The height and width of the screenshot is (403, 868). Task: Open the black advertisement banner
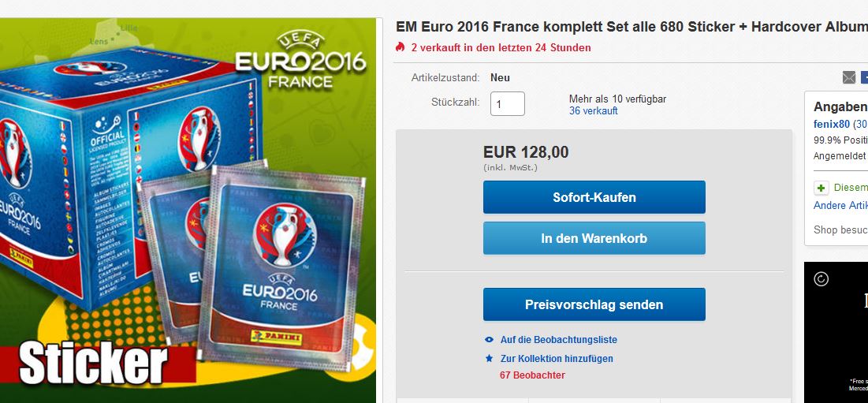[836, 332]
